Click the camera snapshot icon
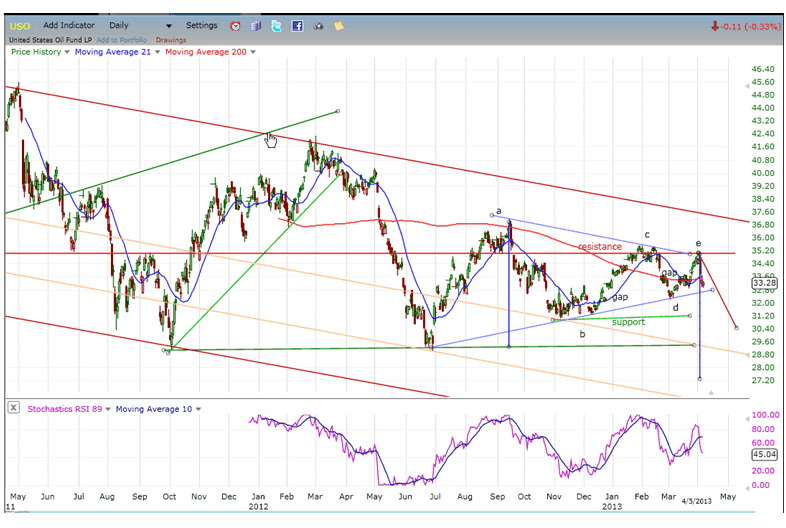 tap(319, 25)
